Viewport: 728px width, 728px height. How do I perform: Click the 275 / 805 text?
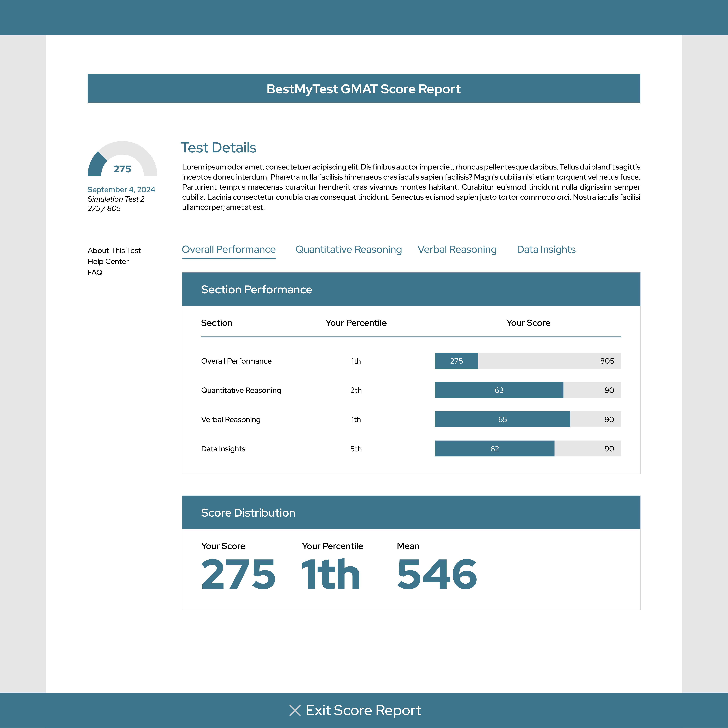coord(104,208)
